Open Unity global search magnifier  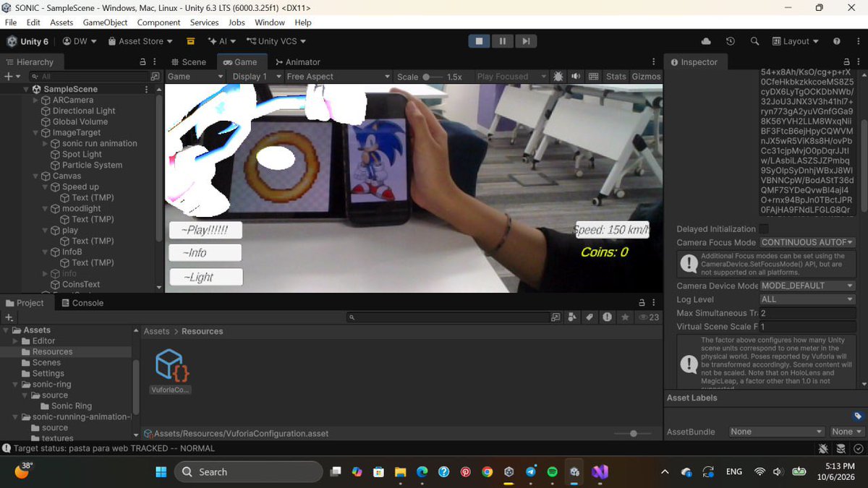coord(754,42)
